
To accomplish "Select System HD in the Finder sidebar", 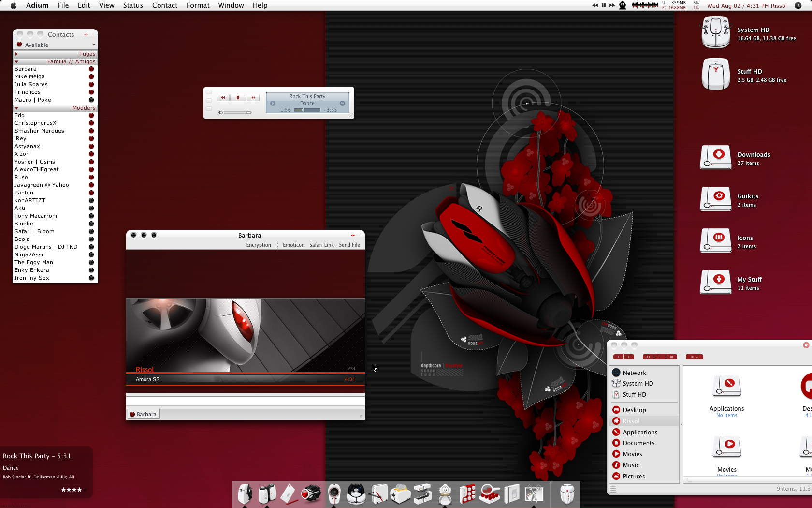I will [x=644, y=383].
